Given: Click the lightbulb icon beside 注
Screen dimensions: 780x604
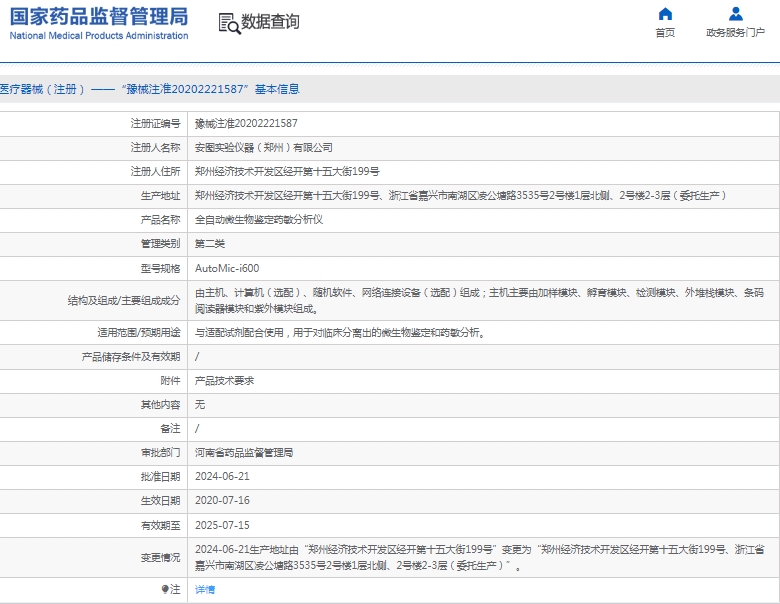Looking at the screenshot, I should [165, 589].
